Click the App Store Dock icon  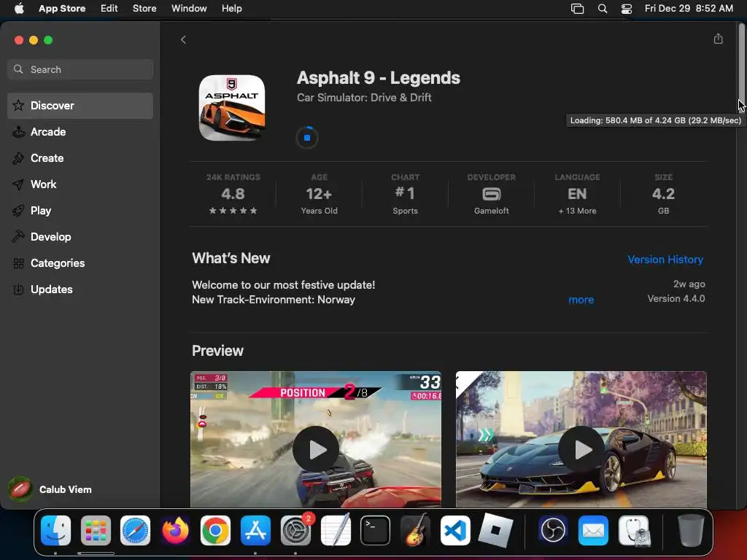255,531
